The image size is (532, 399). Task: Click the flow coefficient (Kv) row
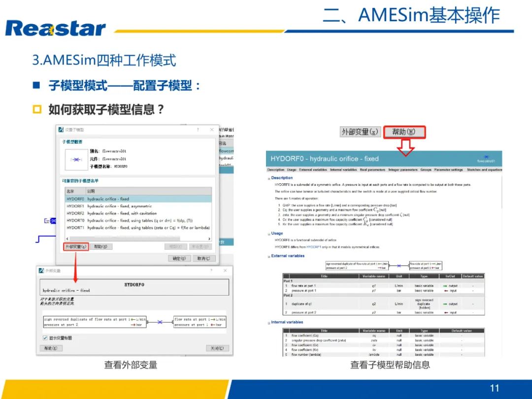(384, 350)
